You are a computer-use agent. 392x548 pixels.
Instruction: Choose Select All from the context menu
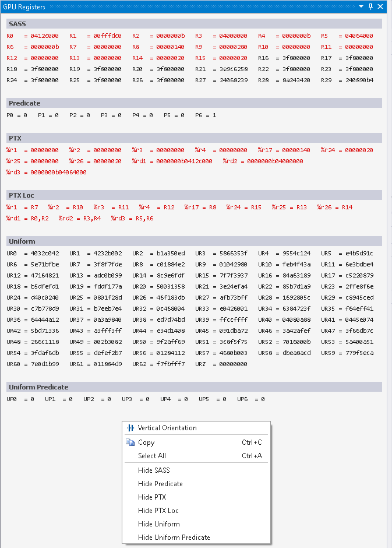152,456
